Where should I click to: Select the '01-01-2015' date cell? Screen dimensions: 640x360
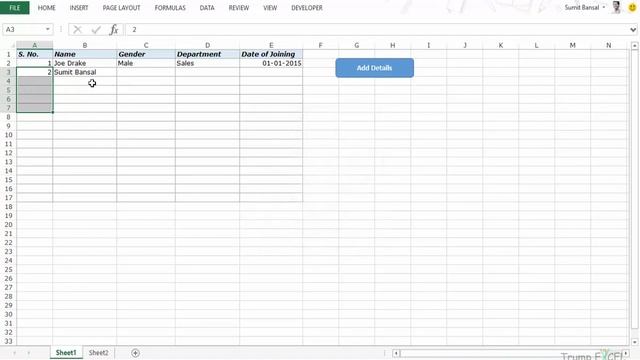271,63
